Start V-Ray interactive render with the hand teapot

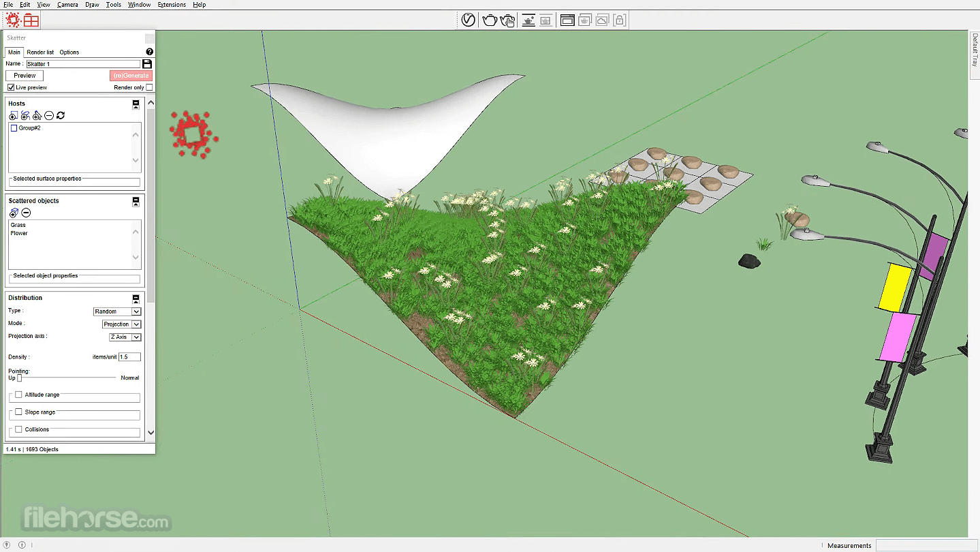507,20
